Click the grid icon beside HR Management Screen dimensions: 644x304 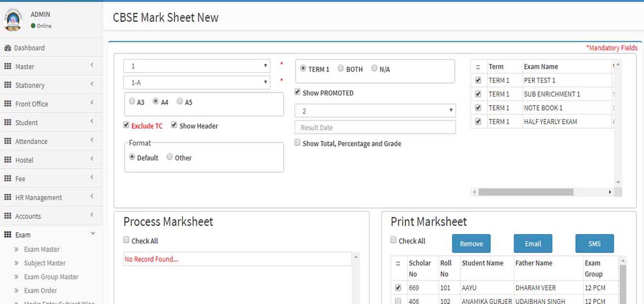8,197
